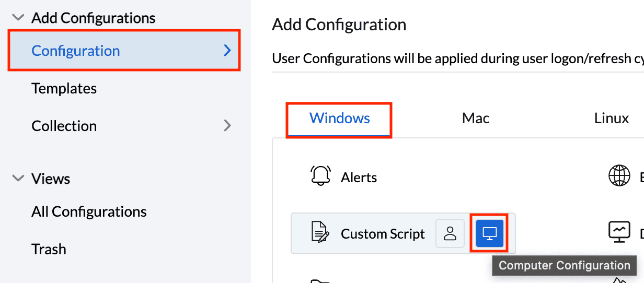This screenshot has width=644, height=283.
Task: Open All Configurations view
Action: [x=89, y=211]
